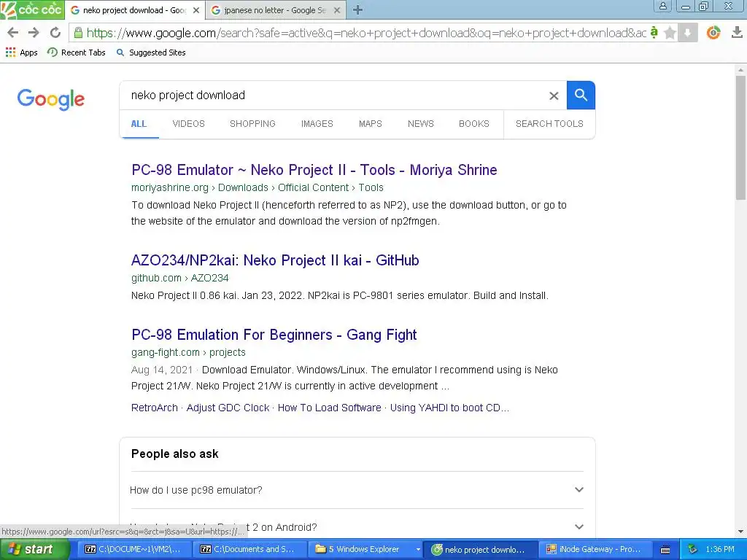The width and height of the screenshot is (747, 560).
Task: Click the network tray icon near the clock
Action: (x=692, y=550)
